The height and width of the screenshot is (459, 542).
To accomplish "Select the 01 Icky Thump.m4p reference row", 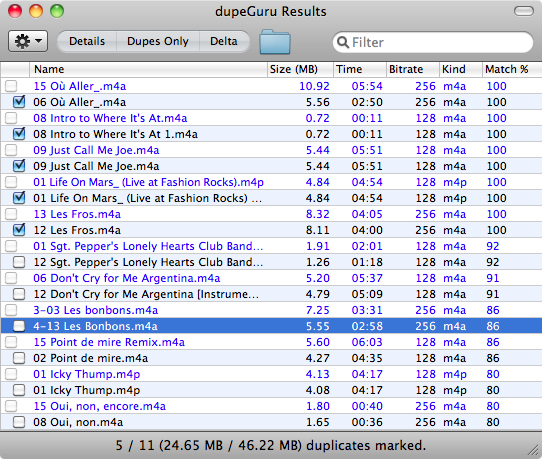I will point(271,374).
